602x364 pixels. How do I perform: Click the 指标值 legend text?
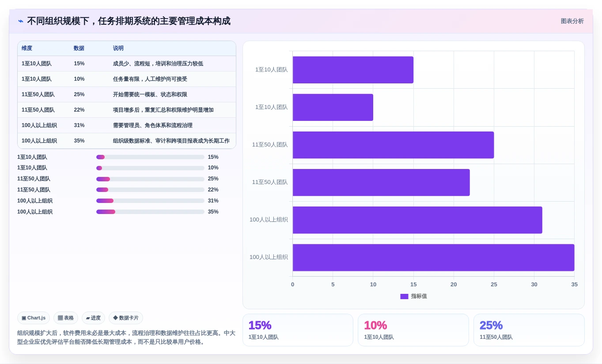click(419, 296)
